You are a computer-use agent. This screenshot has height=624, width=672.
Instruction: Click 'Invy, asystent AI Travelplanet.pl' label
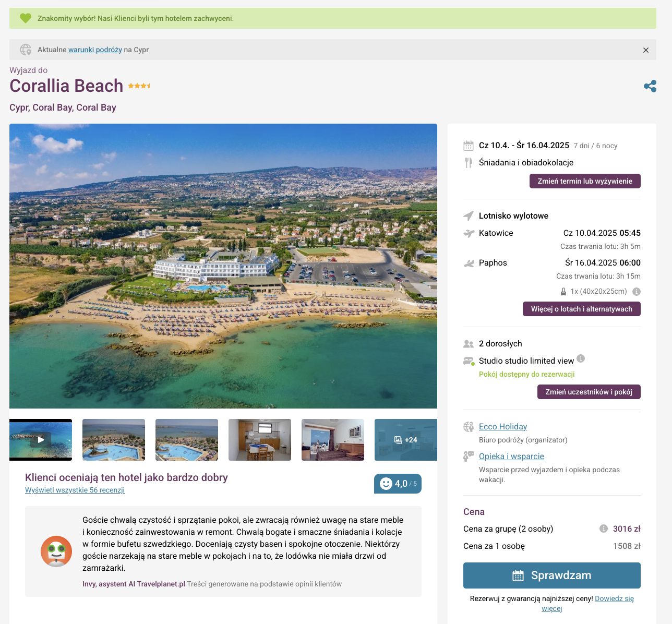pos(134,584)
